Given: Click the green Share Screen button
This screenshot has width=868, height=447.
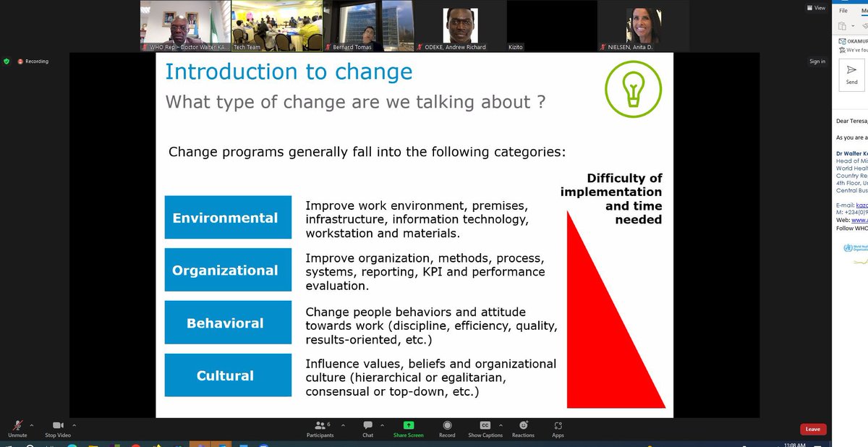Looking at the screenshot, I should click(x=409, y=429).
